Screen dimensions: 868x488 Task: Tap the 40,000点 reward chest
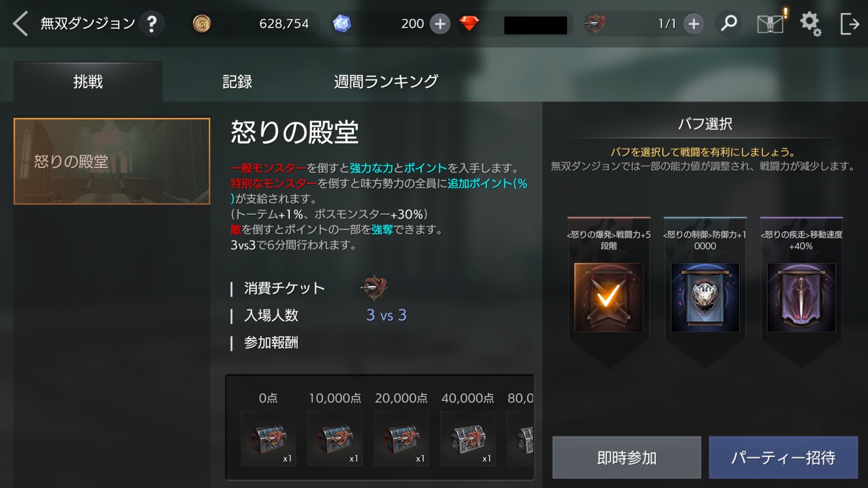click(468, 438)
